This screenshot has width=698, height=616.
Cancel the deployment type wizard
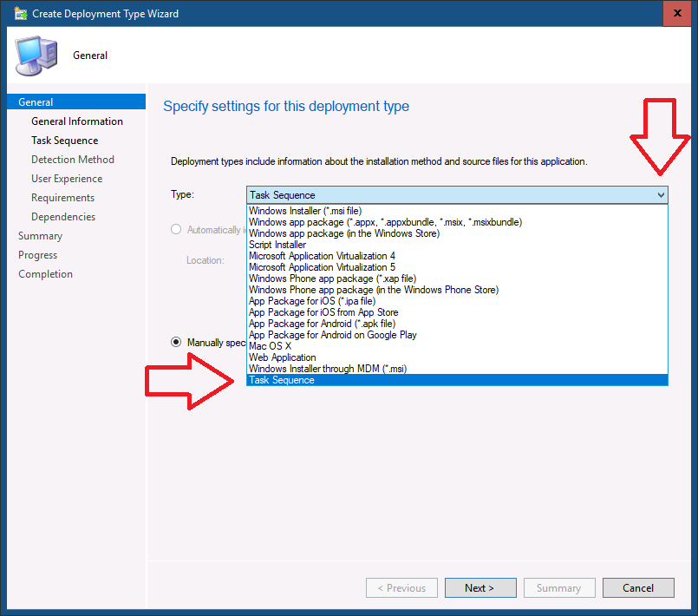point(638,588)
